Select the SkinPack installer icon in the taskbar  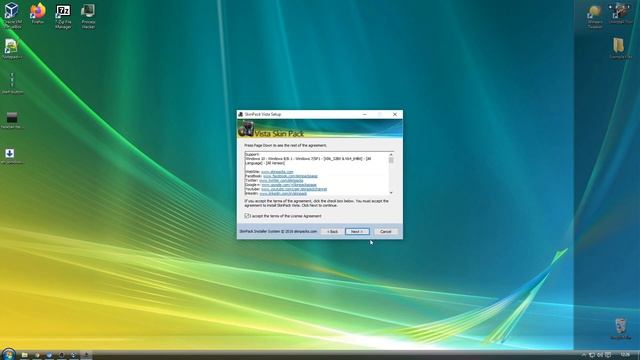86,355
